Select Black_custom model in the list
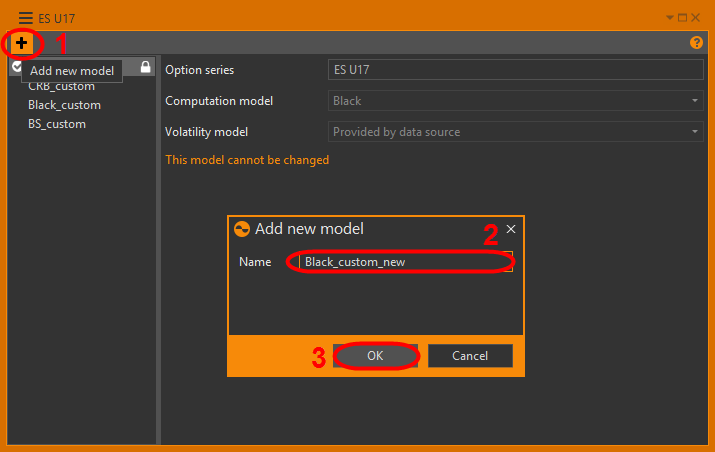Screen dimensions: 715x452 [64, 105]
